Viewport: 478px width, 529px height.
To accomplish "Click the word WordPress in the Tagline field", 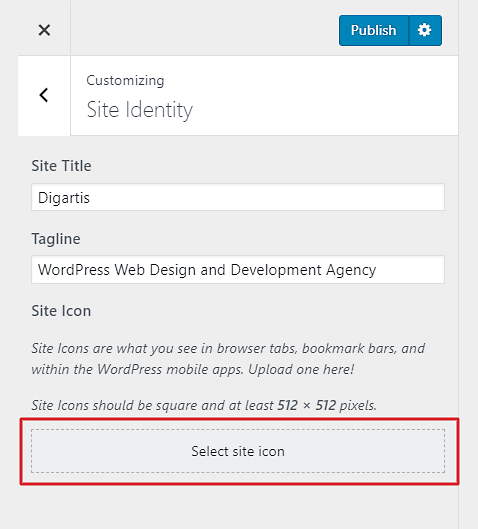I will (x=74, y=270).
